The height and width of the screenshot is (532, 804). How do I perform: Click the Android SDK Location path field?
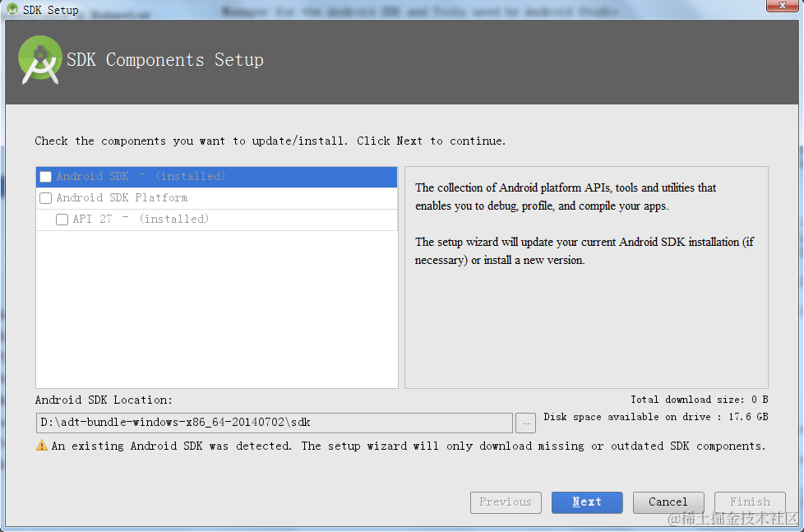click(x=275, y=423)
